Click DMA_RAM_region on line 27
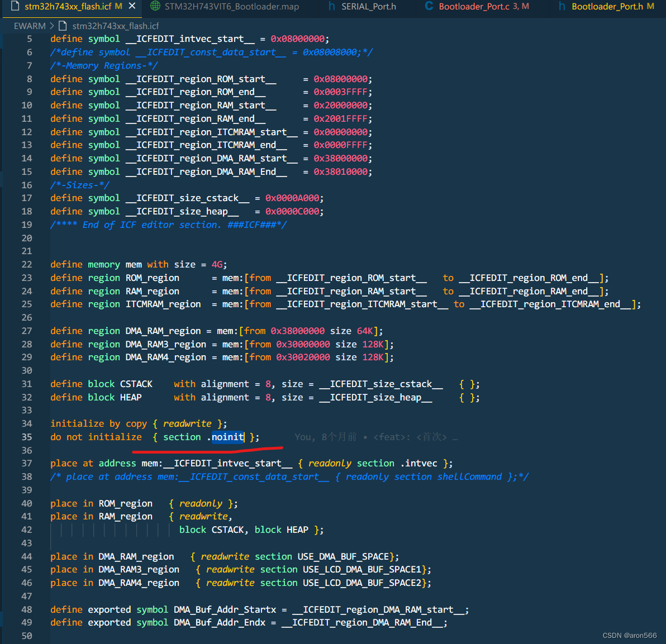666x644 pixels. (x=163, y=331)
